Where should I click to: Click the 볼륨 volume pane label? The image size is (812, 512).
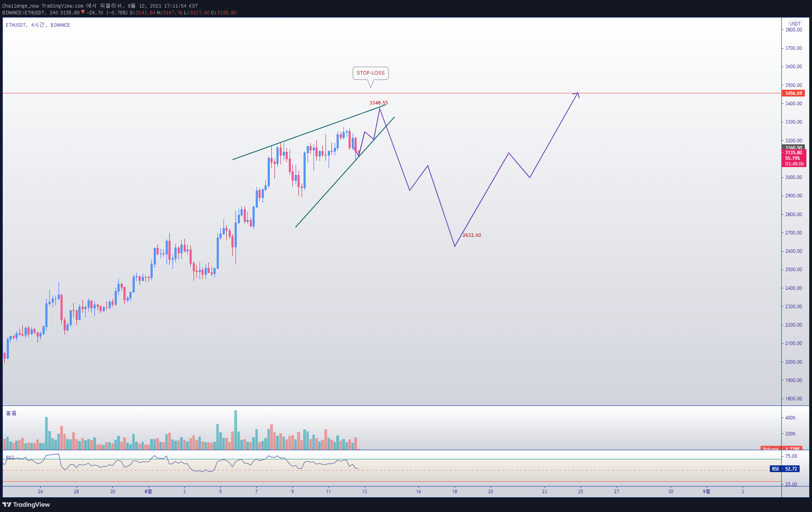point(11,413)
